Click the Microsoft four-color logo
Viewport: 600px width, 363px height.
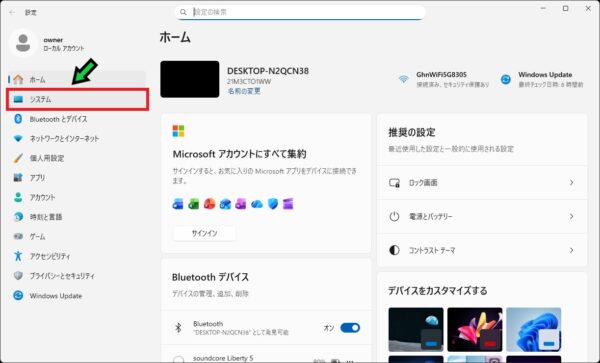(x=178, y=131)
